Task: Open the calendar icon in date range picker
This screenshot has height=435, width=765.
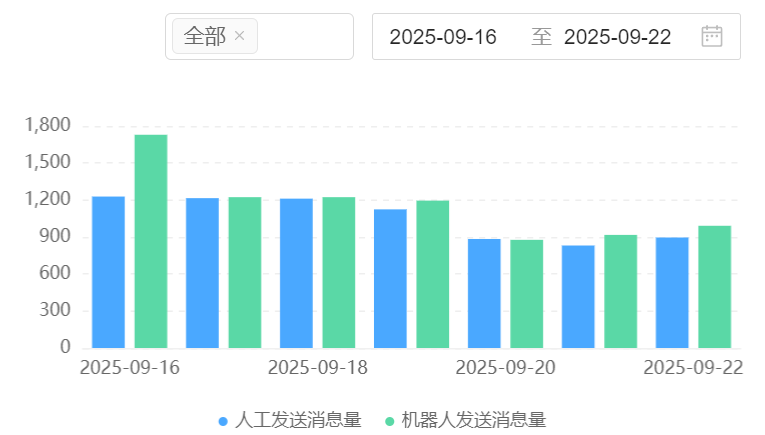Action: click(711, 37)
